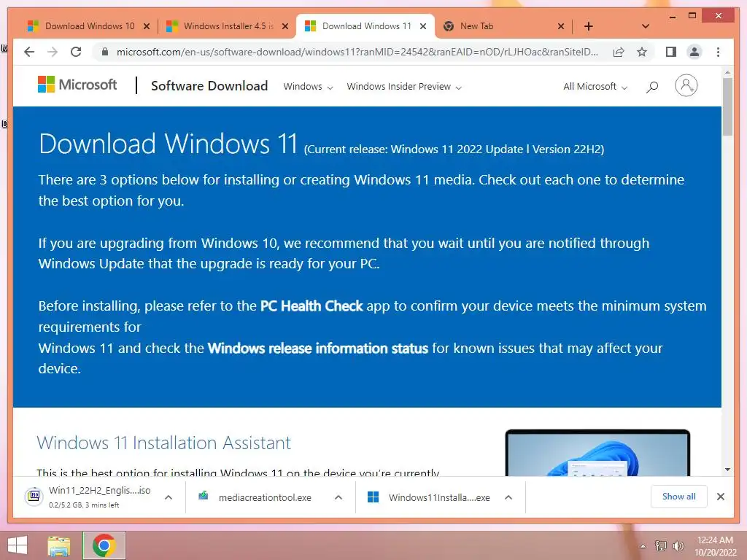Click the lock site-info icon
The height and width of the screenshot is (560, 747).
(x=105, y=52)
